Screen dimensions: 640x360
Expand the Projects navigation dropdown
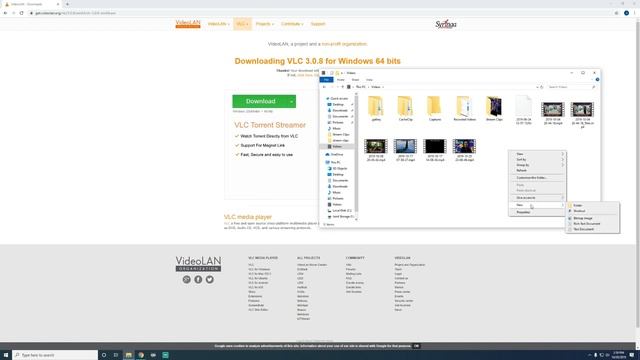point(264,24)
